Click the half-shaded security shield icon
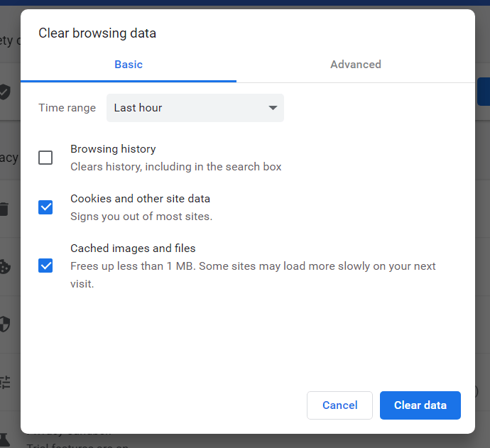The height and width of the screenshot is (448, 490). [x=6, y=324]
